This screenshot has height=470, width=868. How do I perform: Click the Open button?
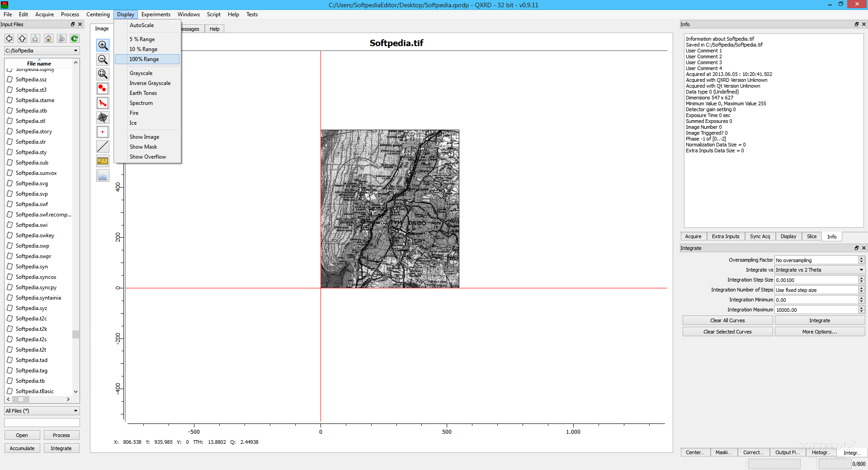coord(22,435)
